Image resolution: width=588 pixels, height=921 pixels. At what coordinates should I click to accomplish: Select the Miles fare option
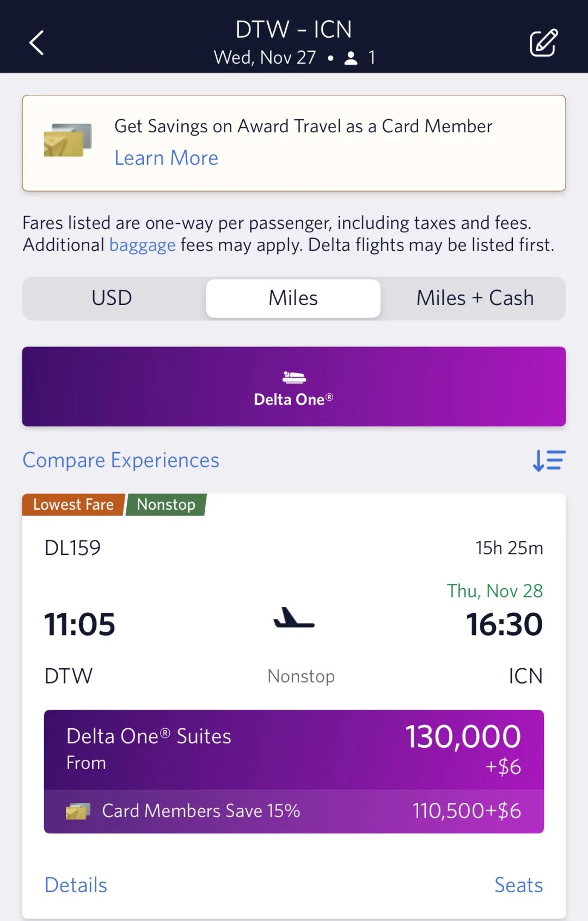tap(293, 298)
